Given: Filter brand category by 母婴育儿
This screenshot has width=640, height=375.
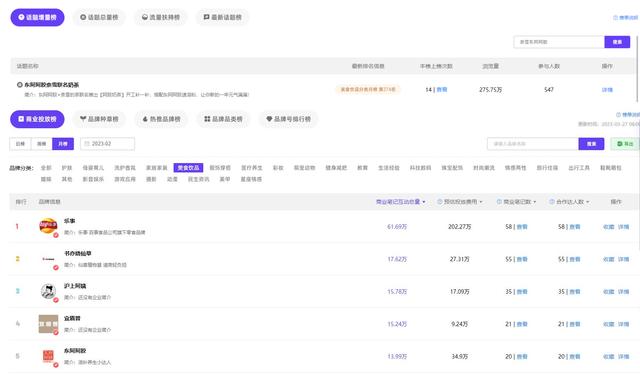Looking at the screenshot, I should click(93, 168).
